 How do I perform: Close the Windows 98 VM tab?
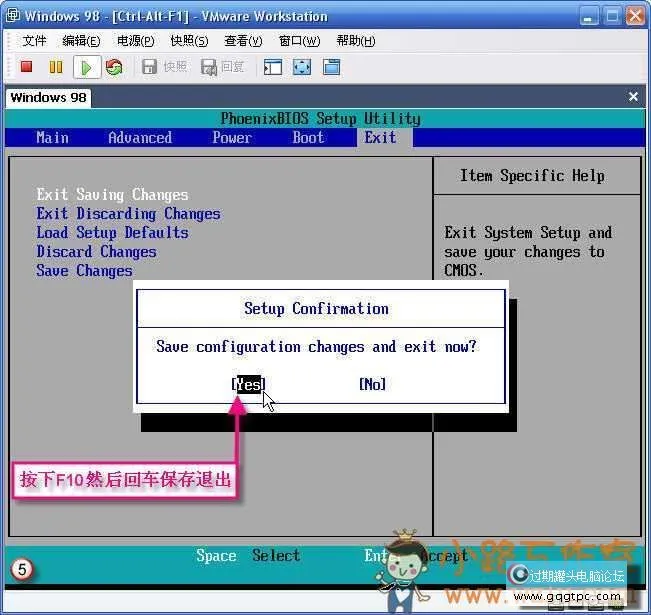pos(633,97)
